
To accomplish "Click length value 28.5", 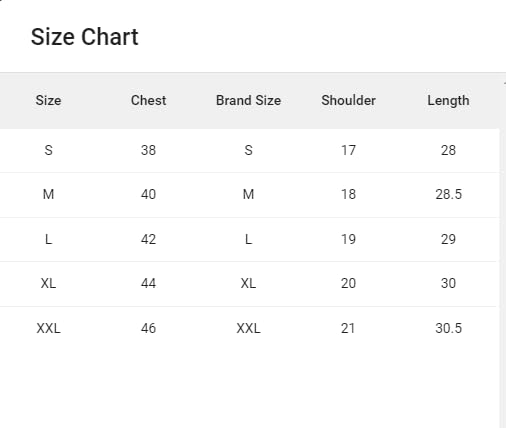I will pos(449,194).
